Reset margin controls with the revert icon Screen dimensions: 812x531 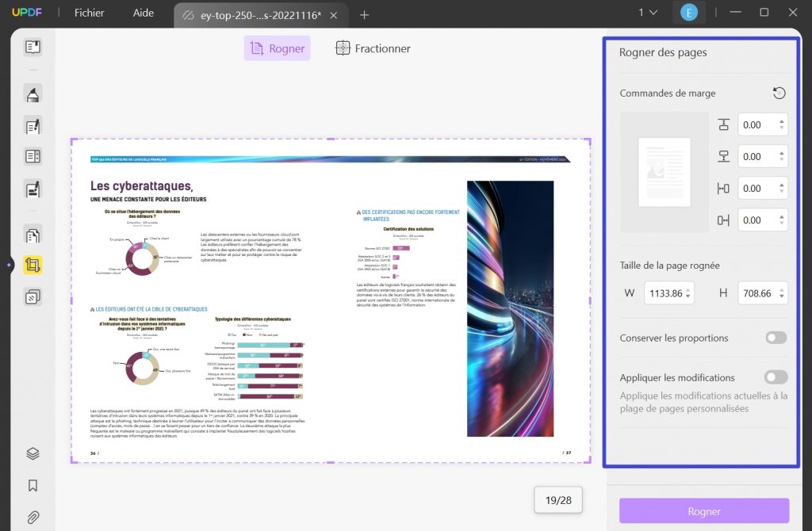pyautogui.click(x=779, y=94)
